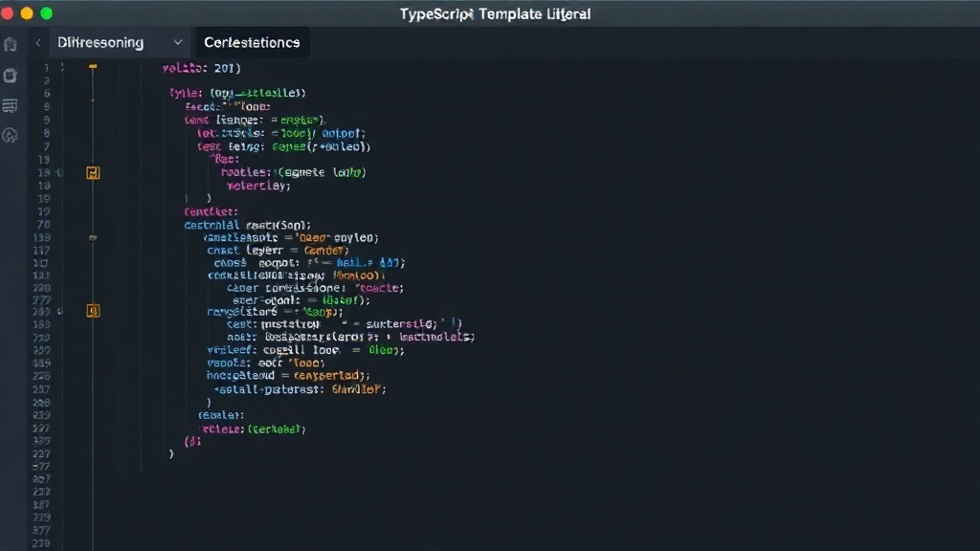
Task: Click the 'setall-peterast' code line
Action: click(300, 389)
